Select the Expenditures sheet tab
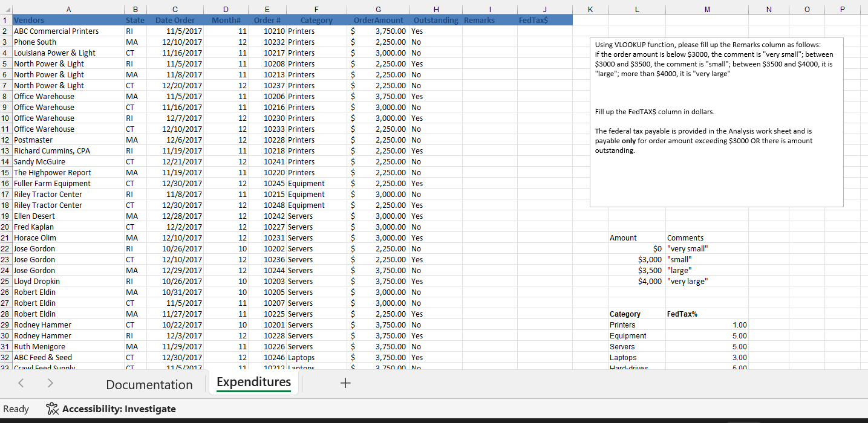This screenshot has width=868, height=423. pyautogui.click(x=253, y=382)
